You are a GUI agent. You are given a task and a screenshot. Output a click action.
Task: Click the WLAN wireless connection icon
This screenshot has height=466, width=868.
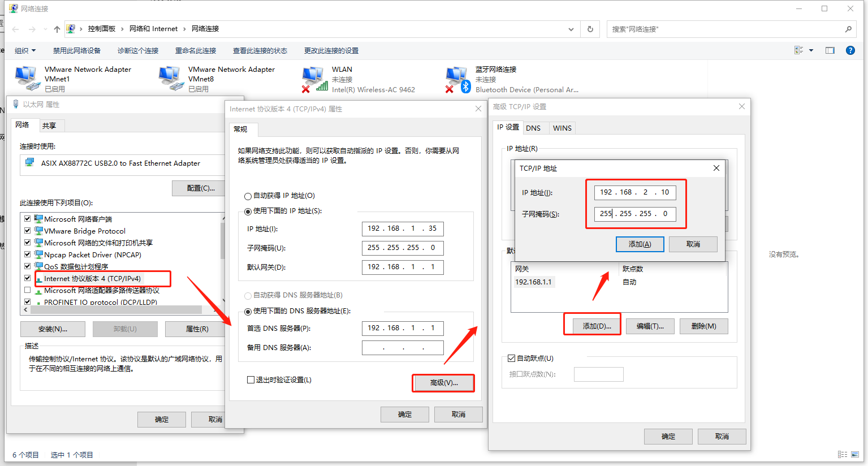[x=314, y=79]
